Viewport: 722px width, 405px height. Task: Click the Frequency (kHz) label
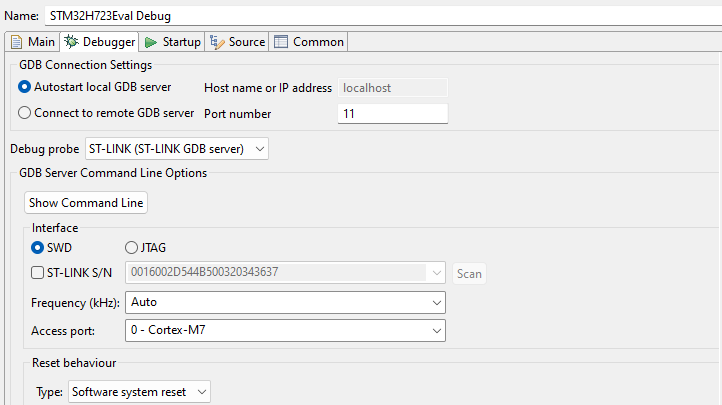coord(76,303)
